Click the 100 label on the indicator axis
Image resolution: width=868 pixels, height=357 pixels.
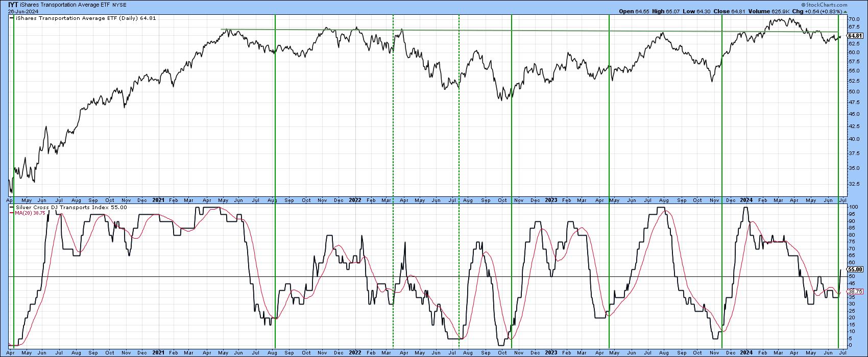click(853, 207)
